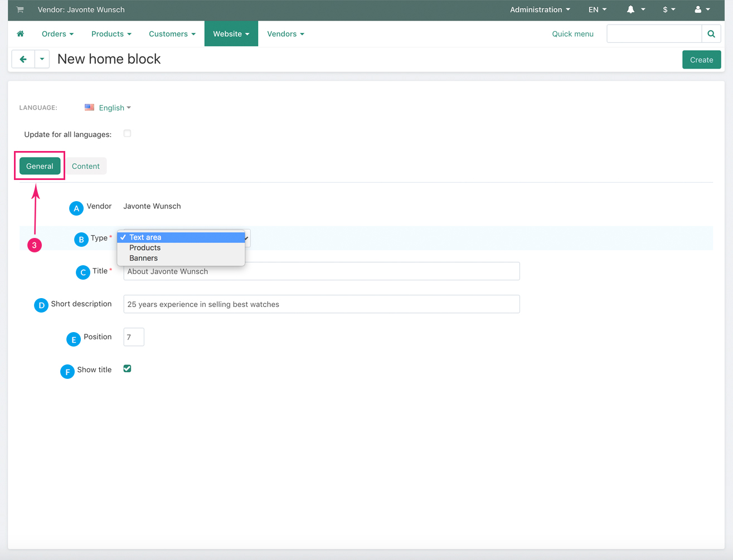The image size is (733, 560).
Task: Click the Quick menu link
Action: pyautogui.click(x=572, y=34)
